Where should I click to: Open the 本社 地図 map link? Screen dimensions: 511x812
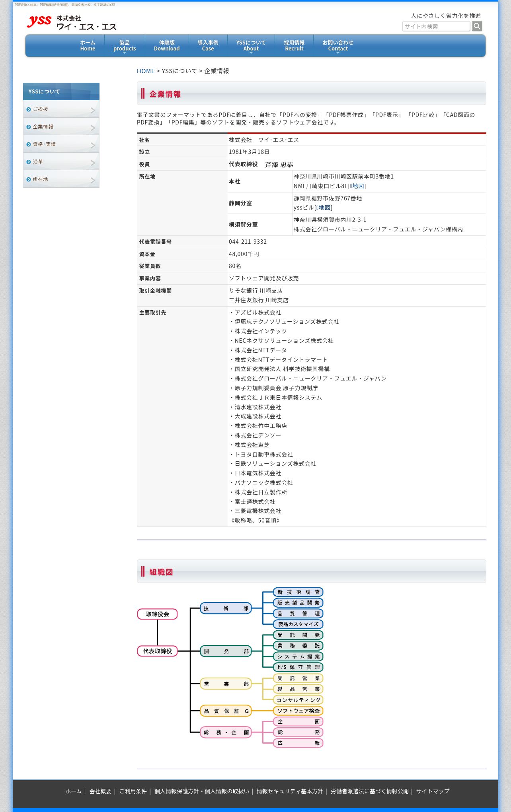click(358, 186)
